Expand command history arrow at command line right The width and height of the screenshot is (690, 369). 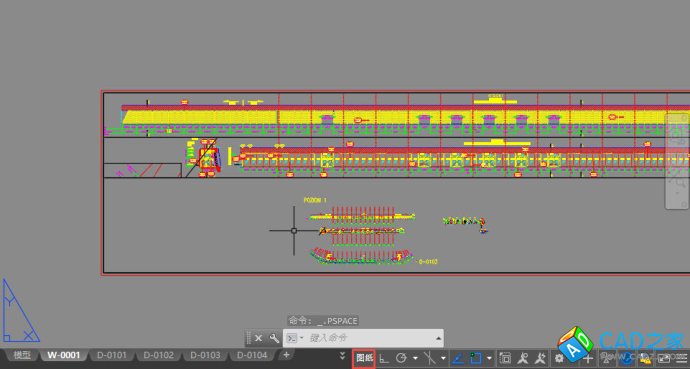pos(438,338)
